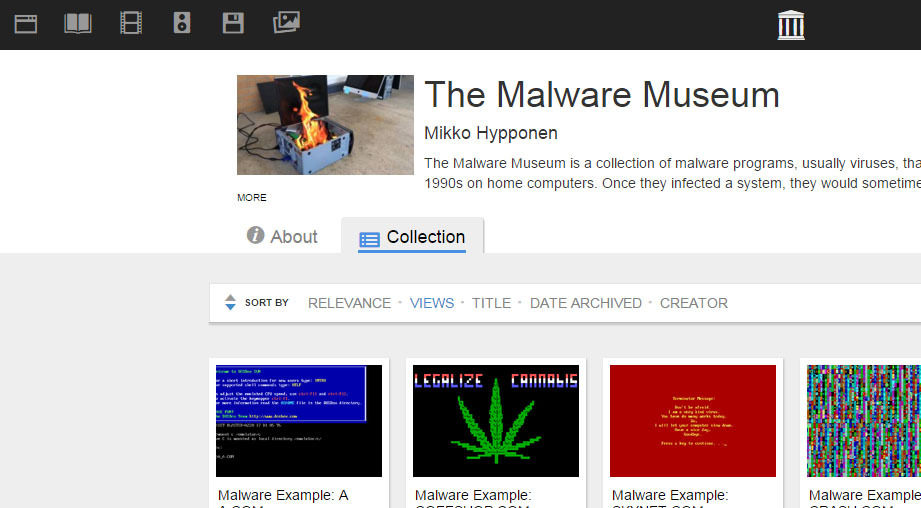
Task: Sort collection by Relevance
Action: pyautogui.click(x=349, y=303)
